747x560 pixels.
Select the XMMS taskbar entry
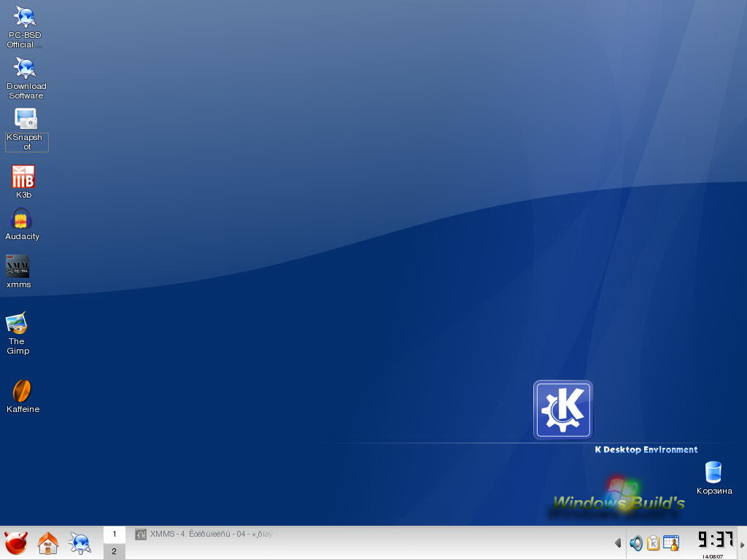pyautogui.click(x=205, y=534)
